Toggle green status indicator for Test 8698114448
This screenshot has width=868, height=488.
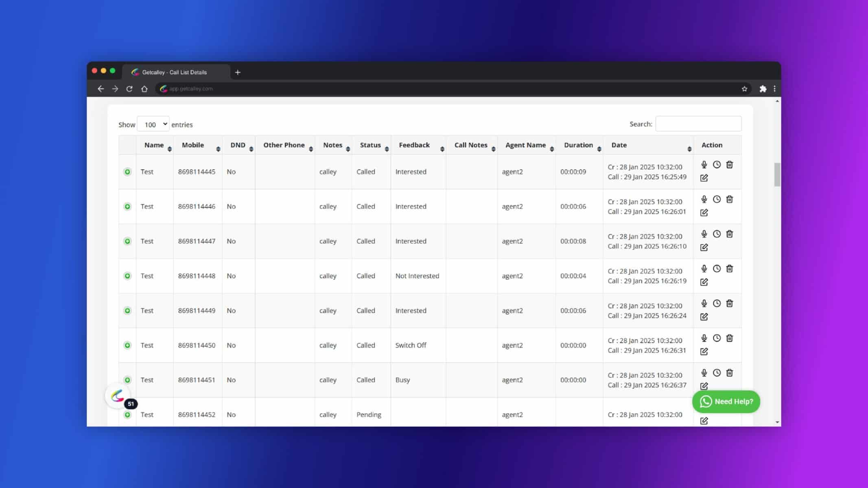point(127,275)
